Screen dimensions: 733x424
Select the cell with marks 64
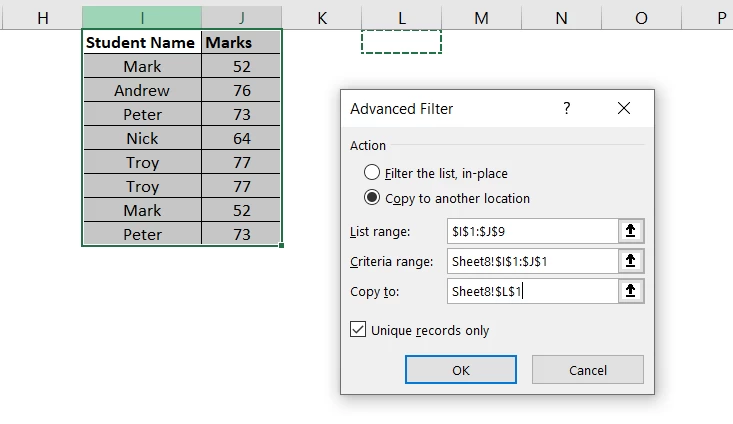(241, 138)
